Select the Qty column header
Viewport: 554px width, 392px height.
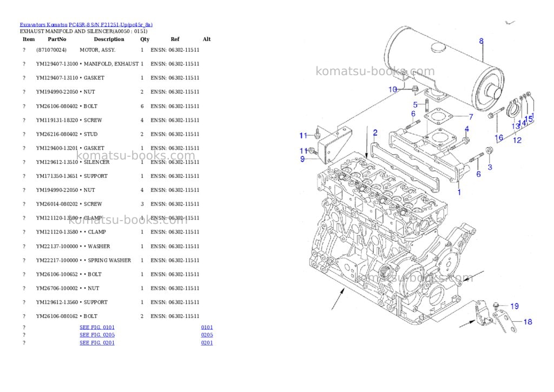click(x=145, y=39)
